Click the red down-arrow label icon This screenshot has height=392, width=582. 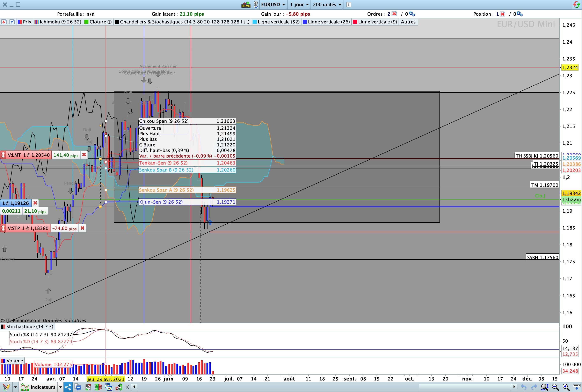point(4,22)
